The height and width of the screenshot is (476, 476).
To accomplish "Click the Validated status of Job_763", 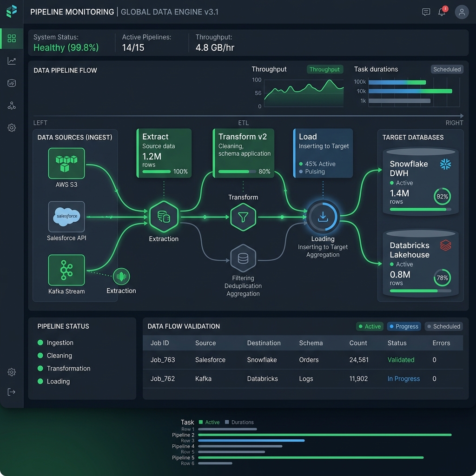I will [x=401, y=360].
